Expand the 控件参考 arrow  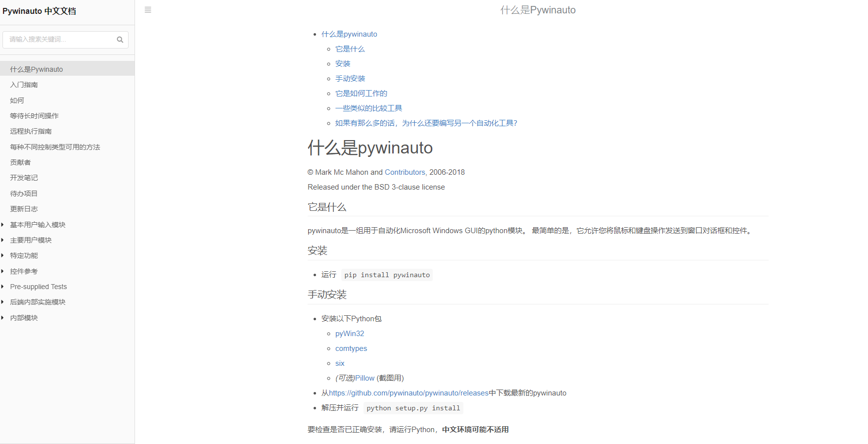tap(2, 271)
